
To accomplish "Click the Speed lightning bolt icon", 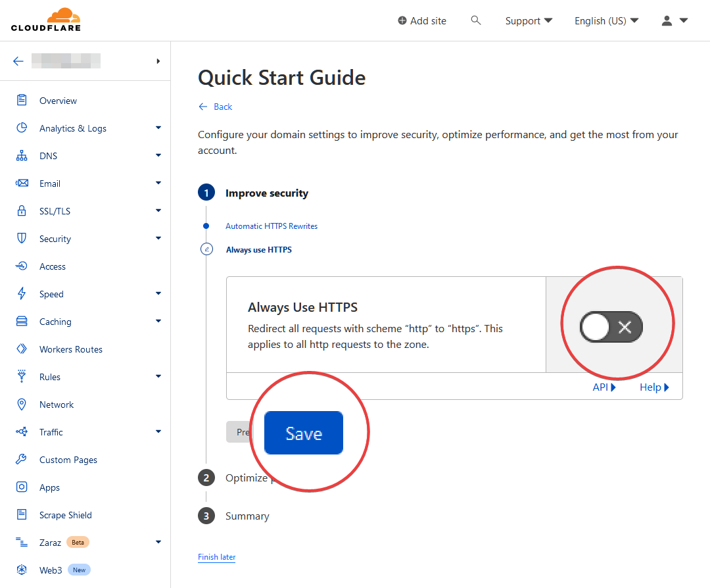I will (21, 293).
